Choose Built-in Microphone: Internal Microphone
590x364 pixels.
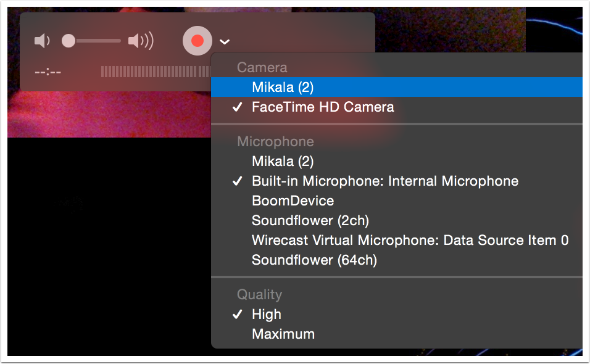click(384, 181)
